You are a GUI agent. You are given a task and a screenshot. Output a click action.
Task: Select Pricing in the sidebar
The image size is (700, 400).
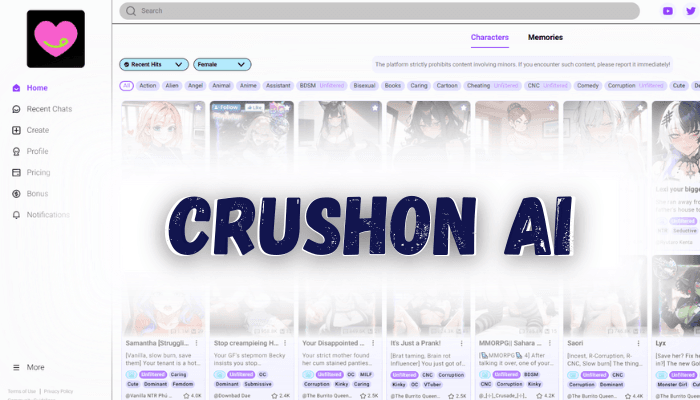(x=38, y=172)
